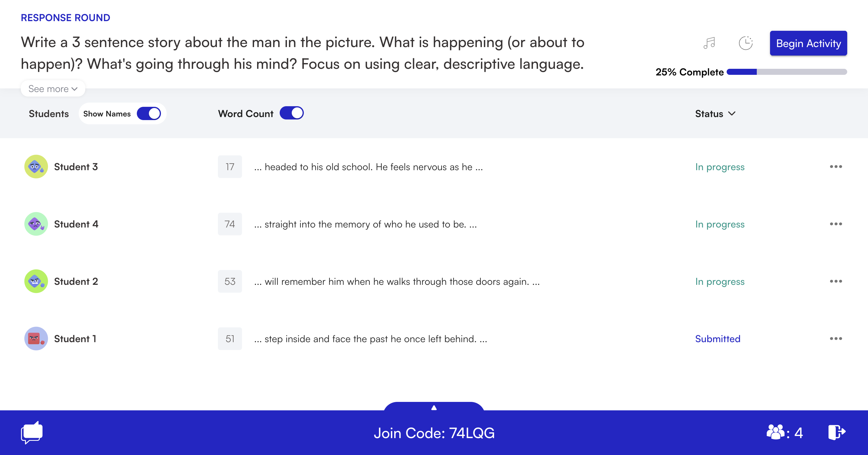This screenshot has height=455, width=868.
Task: Click Student 1's Submitted status
Action: tap(717, 339)
